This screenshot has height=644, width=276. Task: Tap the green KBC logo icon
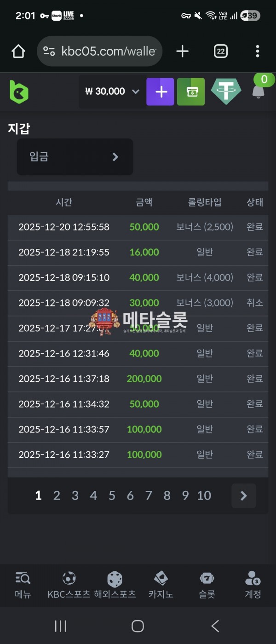click(19, 91)
